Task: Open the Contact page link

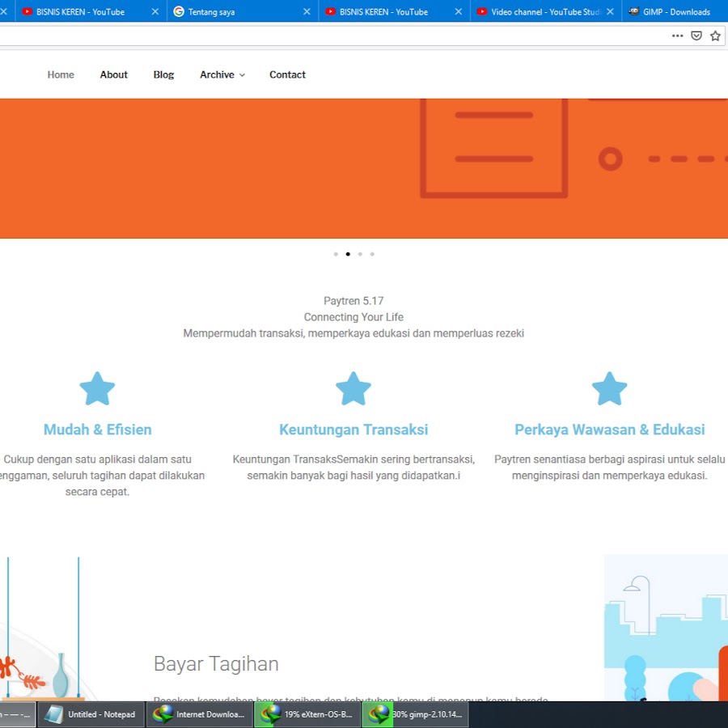Action: (x=287, y=74)
